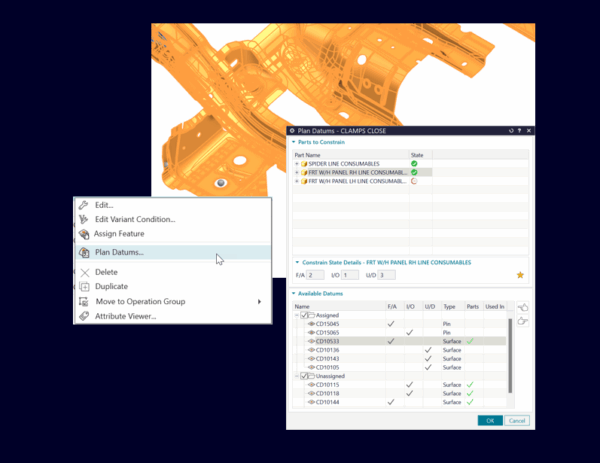
Task: Click the help question mark icon
Action: pos(520,131)
